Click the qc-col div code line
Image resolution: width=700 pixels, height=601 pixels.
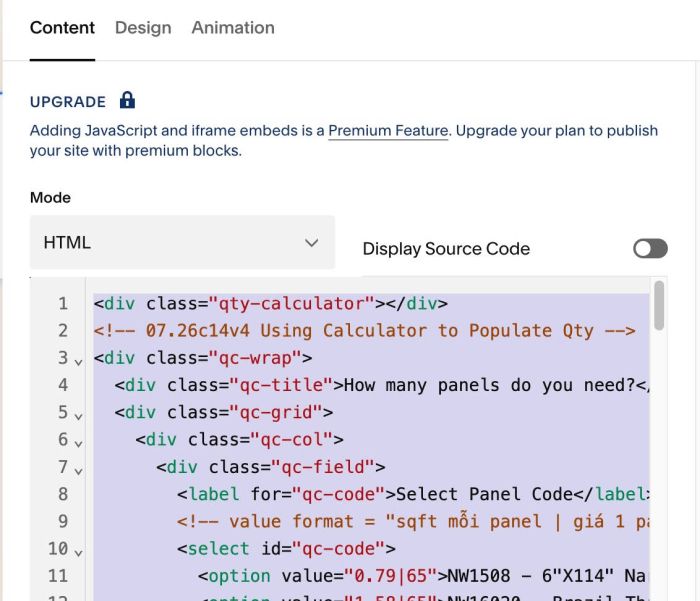(x=239, y=440)
